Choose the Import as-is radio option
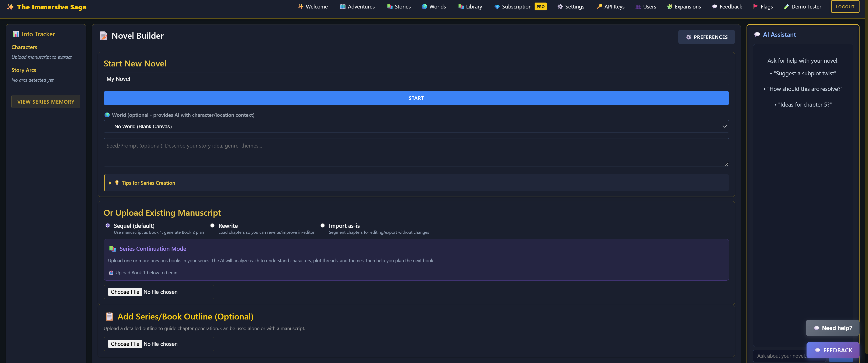The width and height of the screenshot is (868, 363). (x=322, y=225)
